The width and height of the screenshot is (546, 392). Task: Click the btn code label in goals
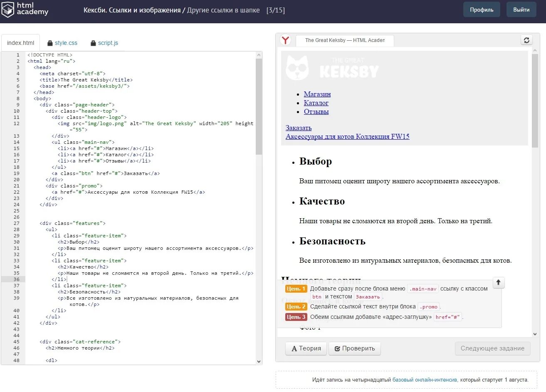317,297
